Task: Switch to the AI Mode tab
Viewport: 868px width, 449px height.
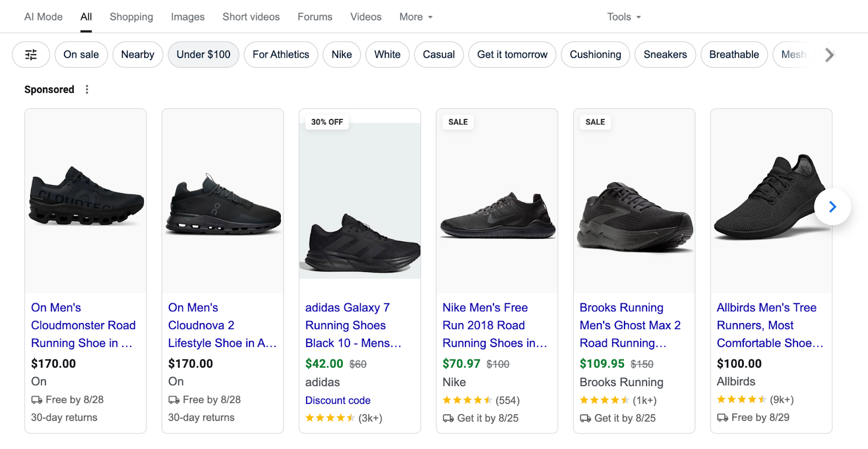Action: [x=43, y=17]
